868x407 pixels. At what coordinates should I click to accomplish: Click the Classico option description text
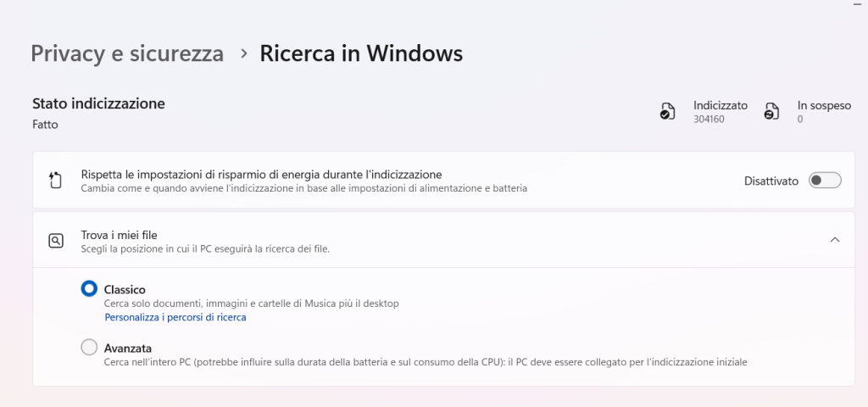point(251,304)
